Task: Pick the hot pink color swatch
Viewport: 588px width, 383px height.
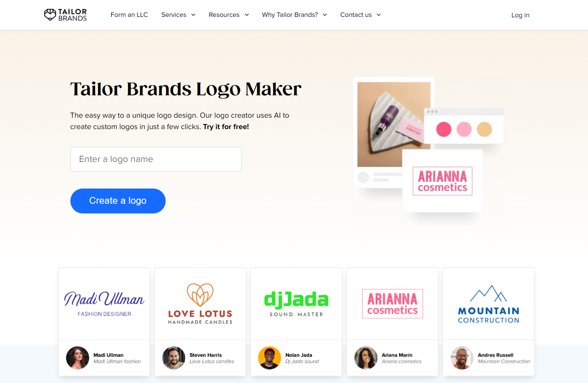Action: (x=443, y=129)
